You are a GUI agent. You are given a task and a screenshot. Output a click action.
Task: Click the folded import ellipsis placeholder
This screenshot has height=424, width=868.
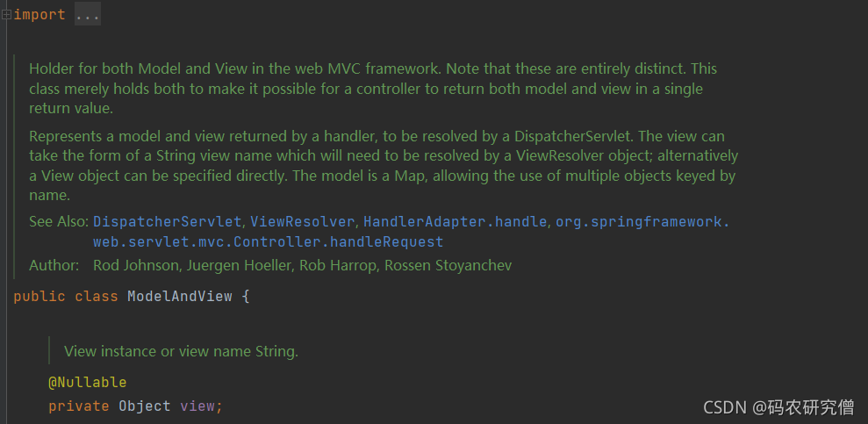pos(87,15)
